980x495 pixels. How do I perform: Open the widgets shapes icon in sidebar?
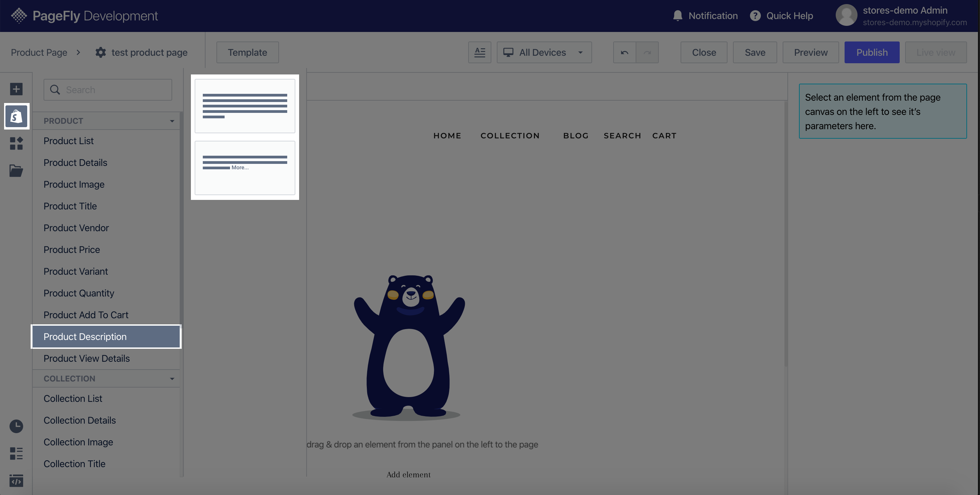[x=16, y=143]
